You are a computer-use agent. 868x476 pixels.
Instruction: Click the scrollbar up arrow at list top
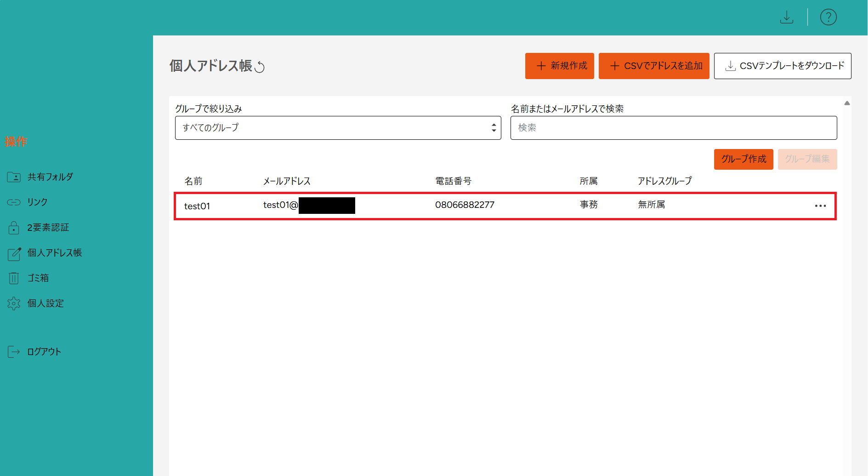coord(847,103)
